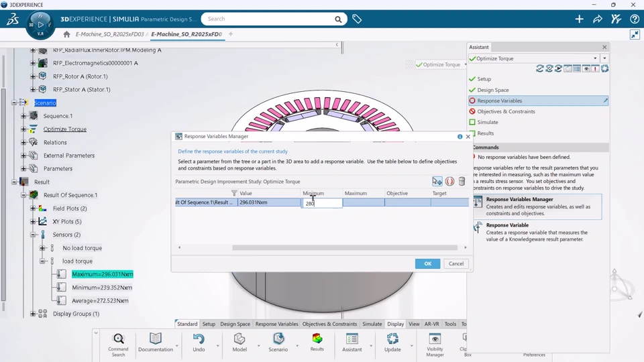Viewport: 644px width, 362px height.
Task: Open Command Search tool
Action: point(118,345)
